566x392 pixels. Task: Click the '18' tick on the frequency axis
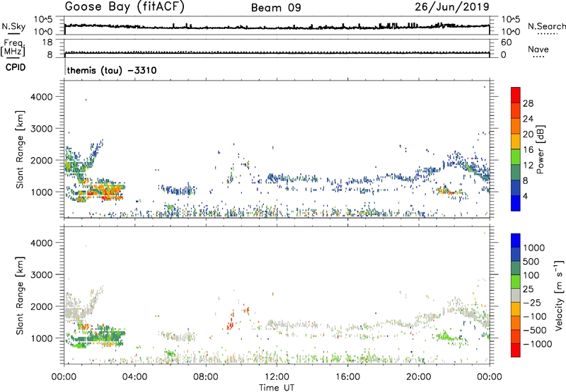point(47,42)
